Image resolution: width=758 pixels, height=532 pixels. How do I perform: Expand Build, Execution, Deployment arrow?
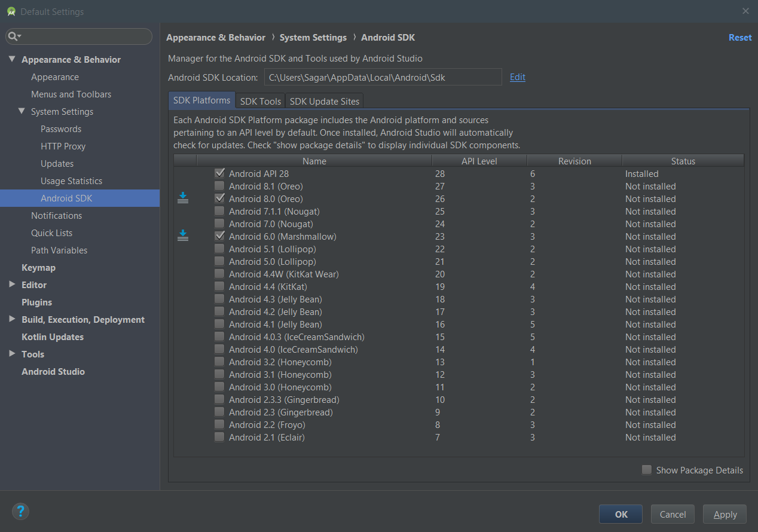[x=12, y=319]
